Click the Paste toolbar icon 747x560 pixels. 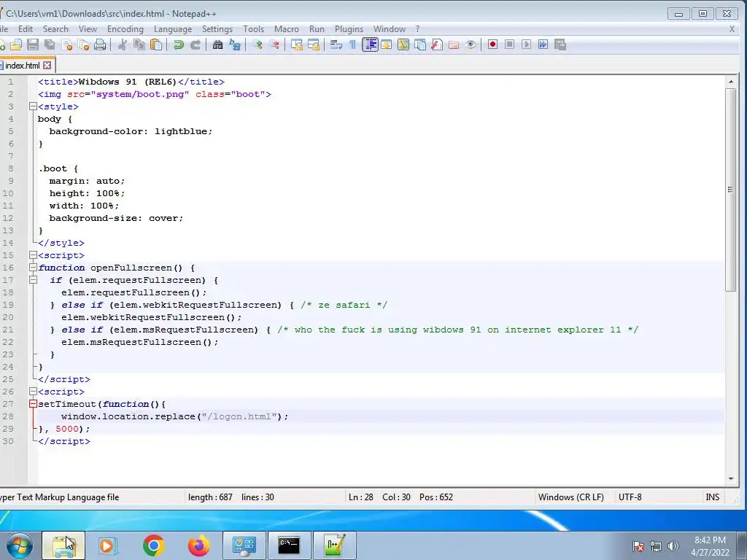pos(156,44)
